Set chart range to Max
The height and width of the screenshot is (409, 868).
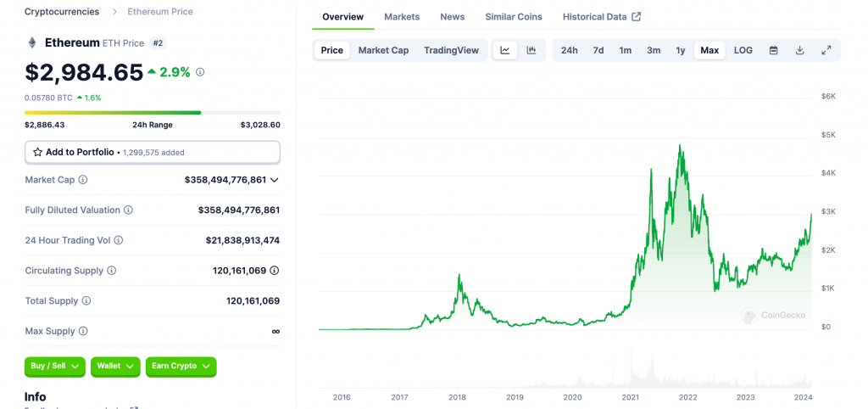pos(709,50)
